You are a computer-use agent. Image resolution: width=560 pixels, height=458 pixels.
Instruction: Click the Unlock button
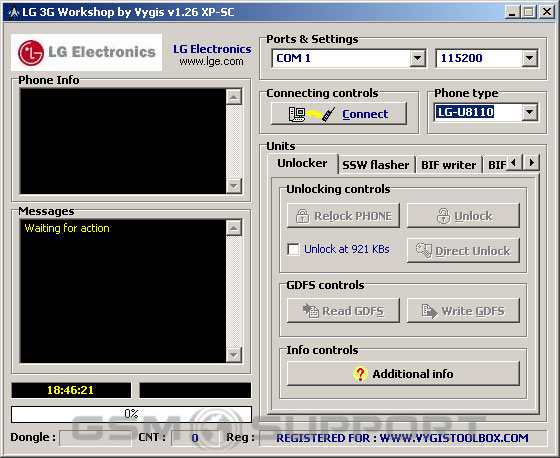[x=463, y=216]
